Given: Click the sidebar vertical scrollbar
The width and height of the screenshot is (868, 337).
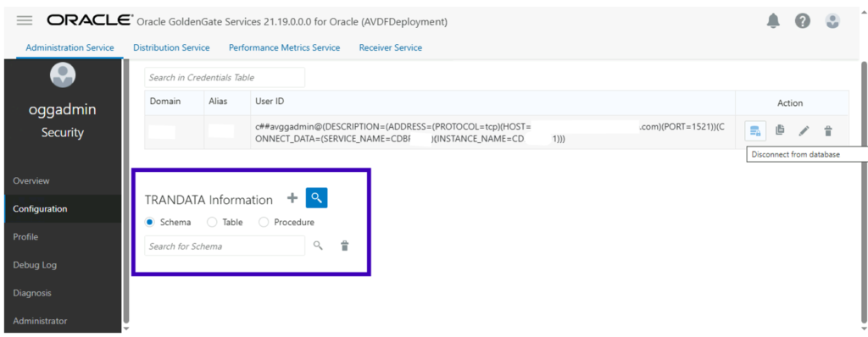Looking at the screenshot, I should (126, 190).
